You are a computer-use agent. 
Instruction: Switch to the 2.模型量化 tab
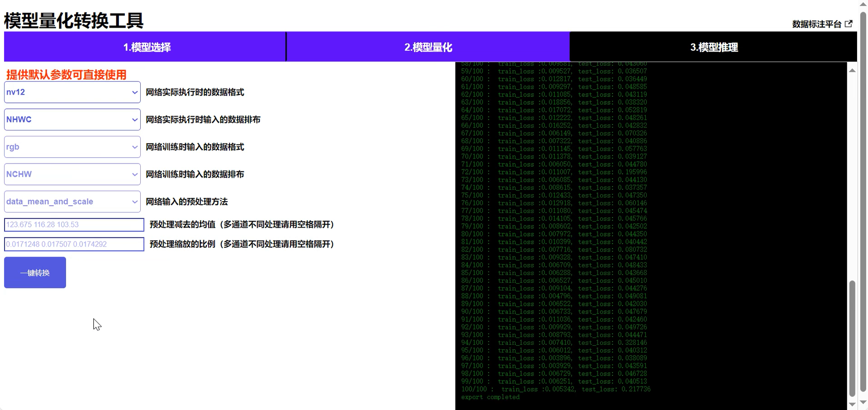coord(428,47)
